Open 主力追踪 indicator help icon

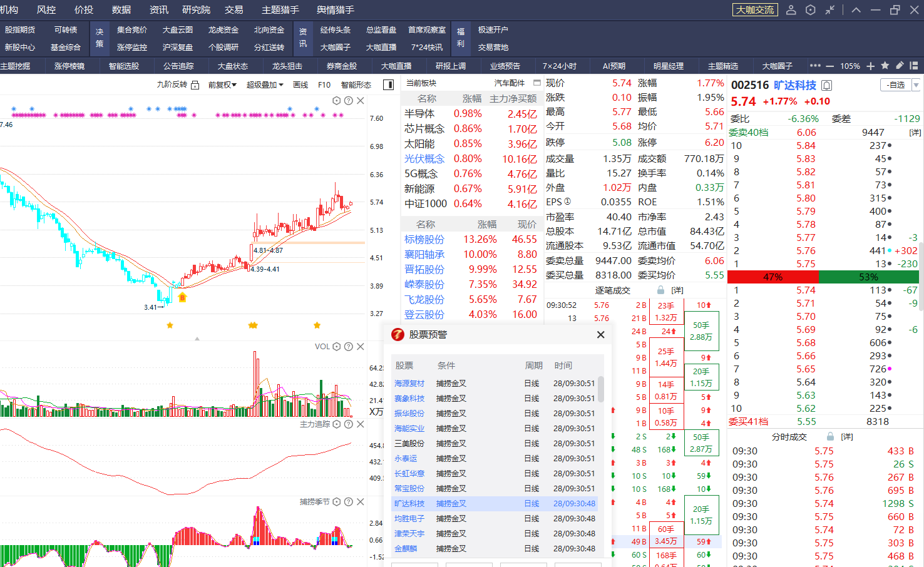click(349, 424)
